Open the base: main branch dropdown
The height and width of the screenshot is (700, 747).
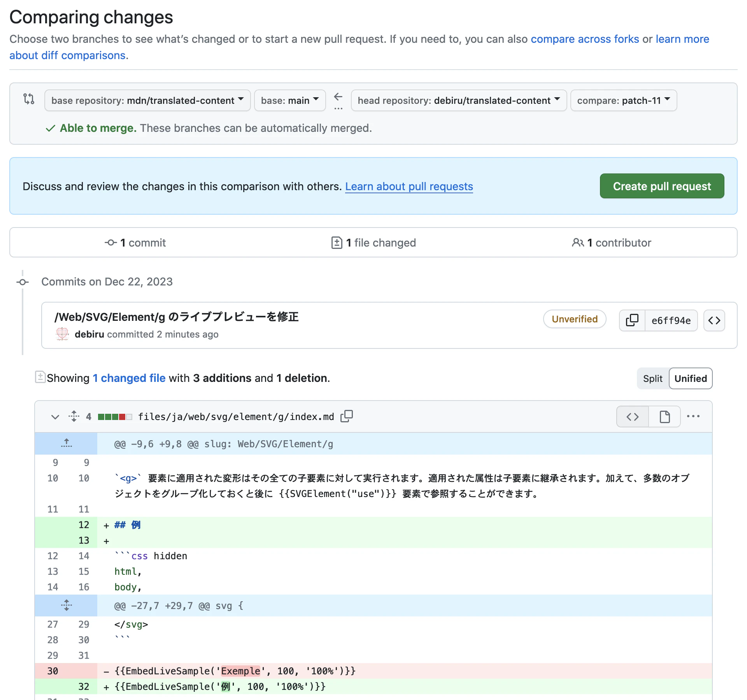coord(290,100)
